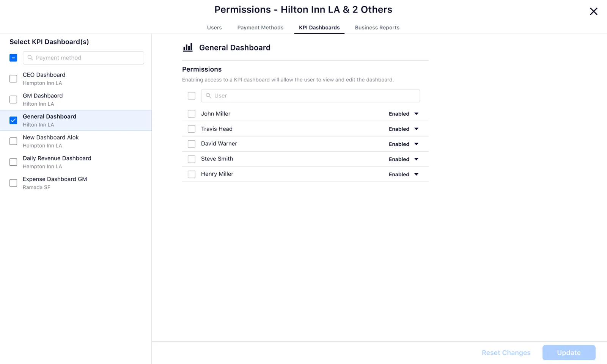Screen dimensions: 607x364
Task: Open John Miller's Enabled dropdown
Action: [404, 114]
